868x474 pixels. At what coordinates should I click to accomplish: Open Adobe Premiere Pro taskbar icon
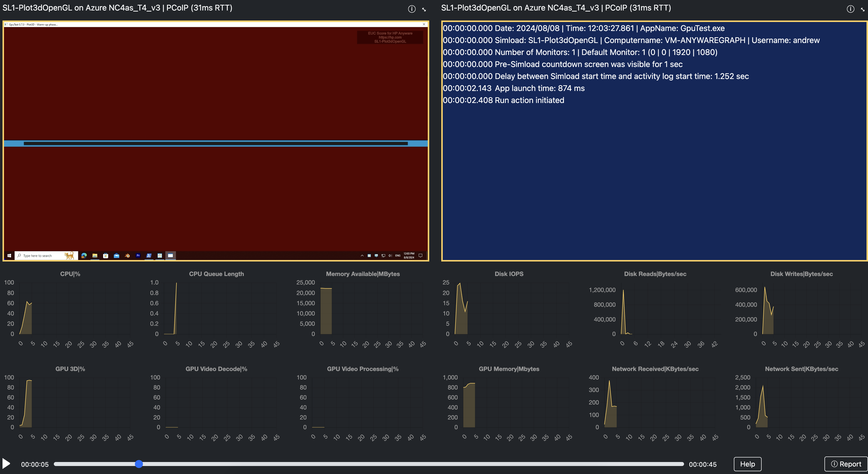coord(138,255)
